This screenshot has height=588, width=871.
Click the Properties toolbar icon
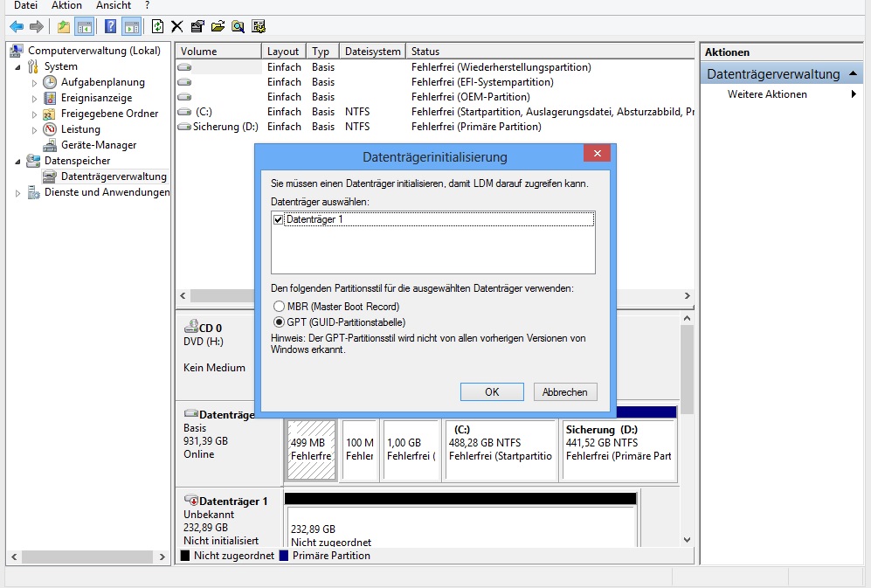[x=197, y=26]
